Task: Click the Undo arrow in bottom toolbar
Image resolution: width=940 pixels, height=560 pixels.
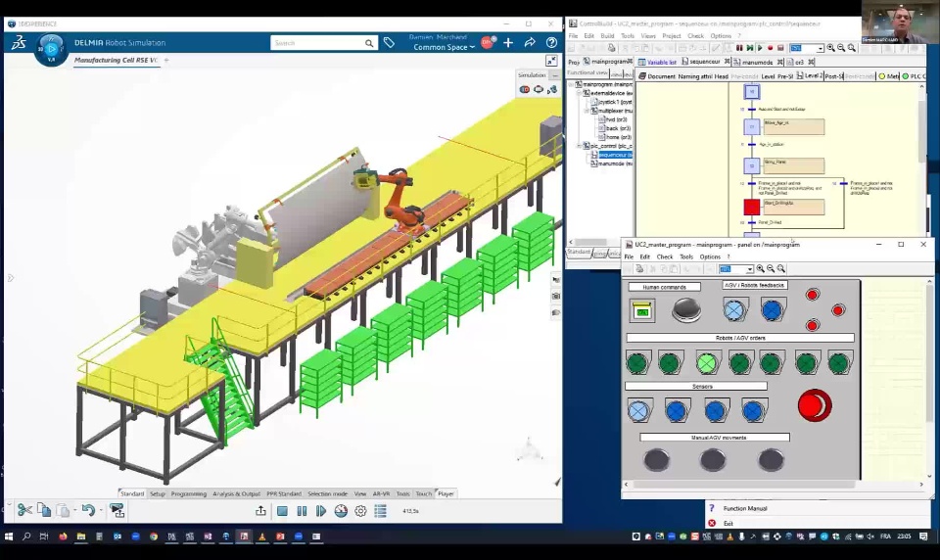Action: pyautogui.click(x=88, y=510)
